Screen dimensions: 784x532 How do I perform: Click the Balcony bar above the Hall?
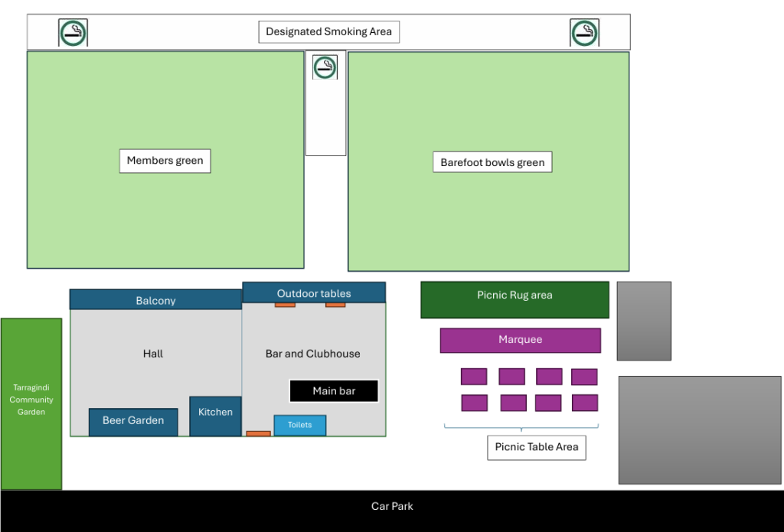(x=155, y=300)
